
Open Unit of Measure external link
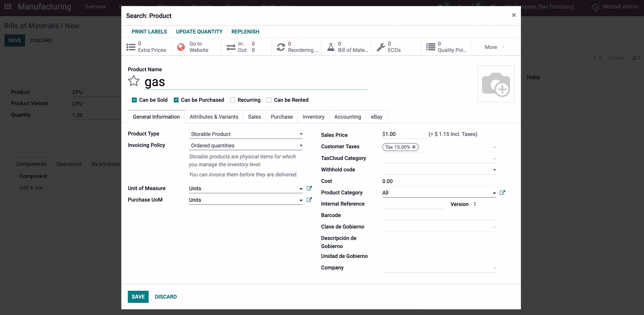click(309, 189)
